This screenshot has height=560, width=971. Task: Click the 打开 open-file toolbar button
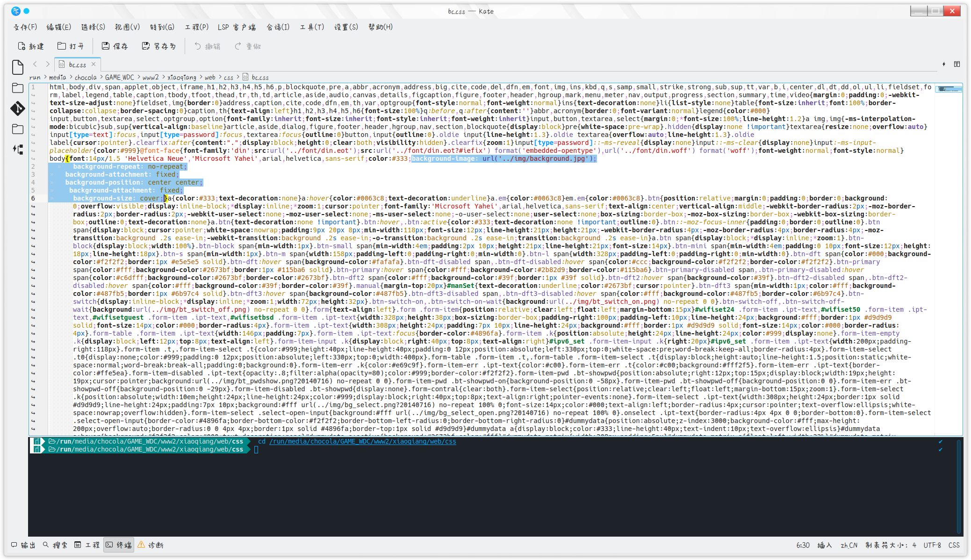(71, 46)
